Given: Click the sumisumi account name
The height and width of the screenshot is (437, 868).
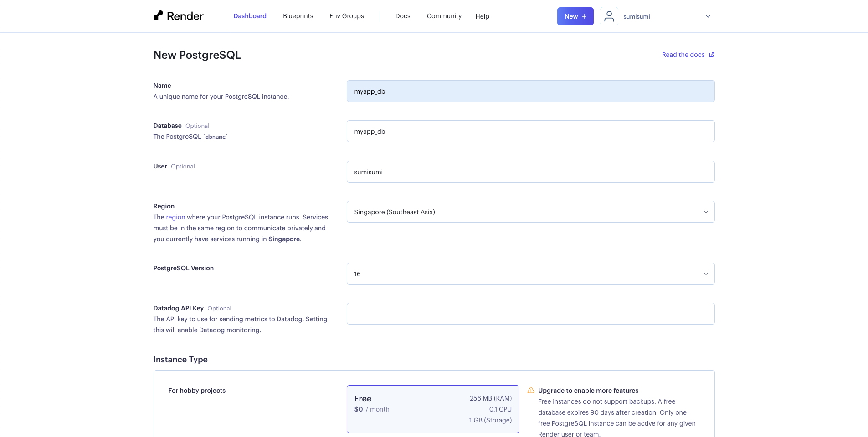Looking at the screenshot, I should pos(637,16).
